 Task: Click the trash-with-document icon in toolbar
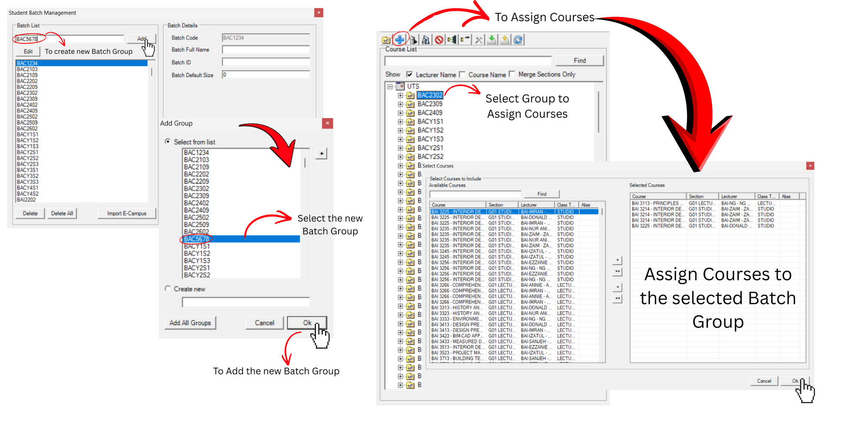(x=426, y=40)
